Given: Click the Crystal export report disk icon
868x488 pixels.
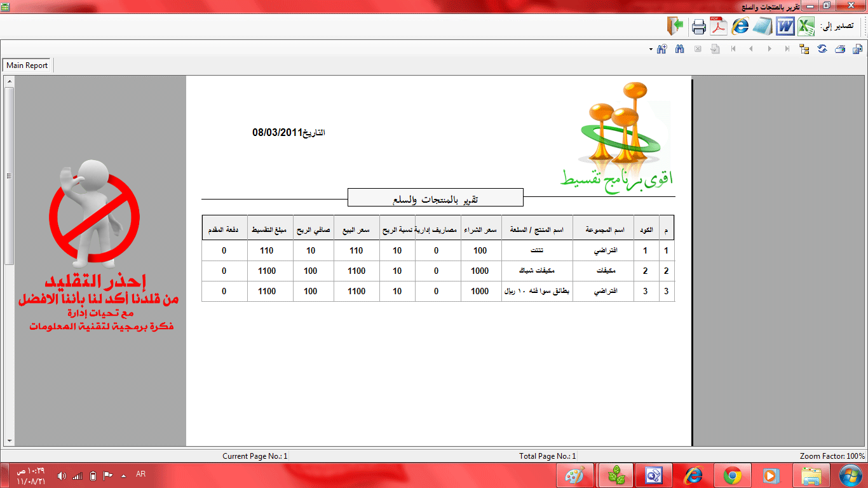Looking at the screenshot, I should pos(857,49).
